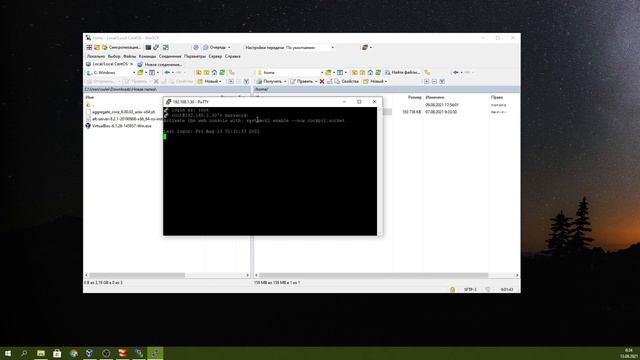The width and height of the screenshot is (640, 360).
Task: Open the console terminal icon in WinSCP toolbar
Action: pos(148,47)
